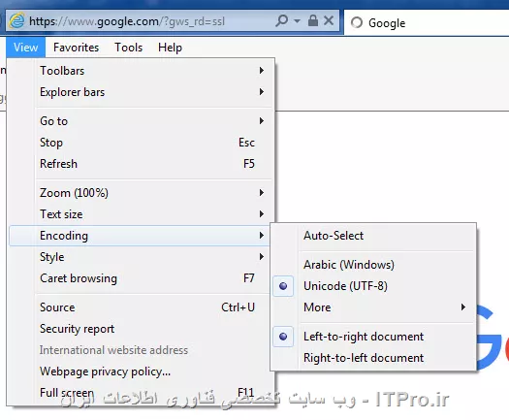Click the Internet Explorer icon in address bar
Viewport: 509px width, 420px height.
coord(16,21)
